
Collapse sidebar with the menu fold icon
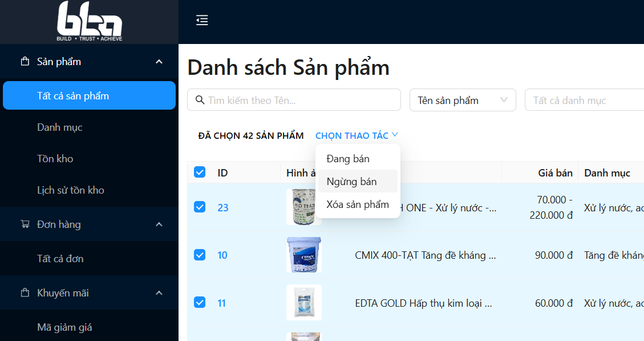click(202, 20)
